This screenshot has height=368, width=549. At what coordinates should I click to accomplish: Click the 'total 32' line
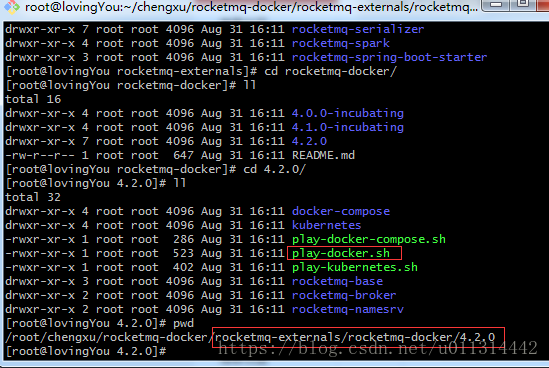33,197
